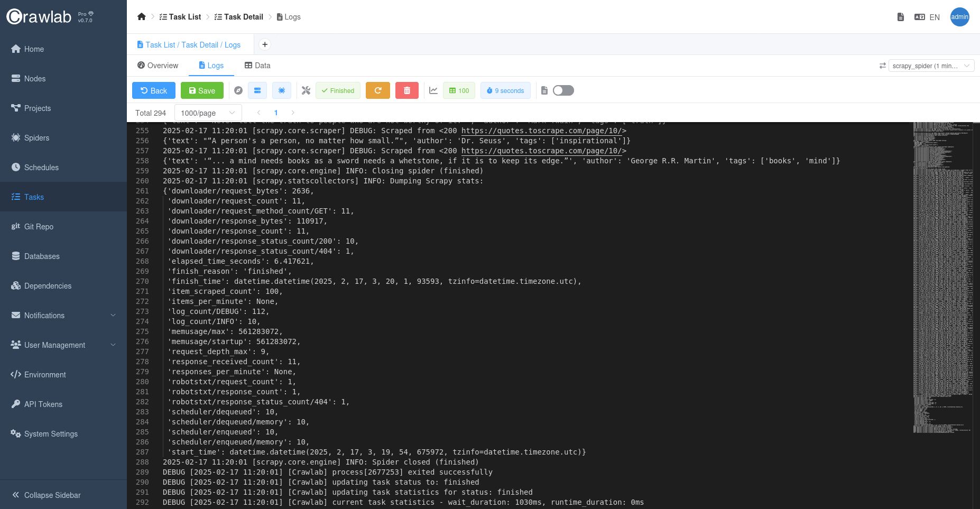Click the red delete trash button

[407, 90]
